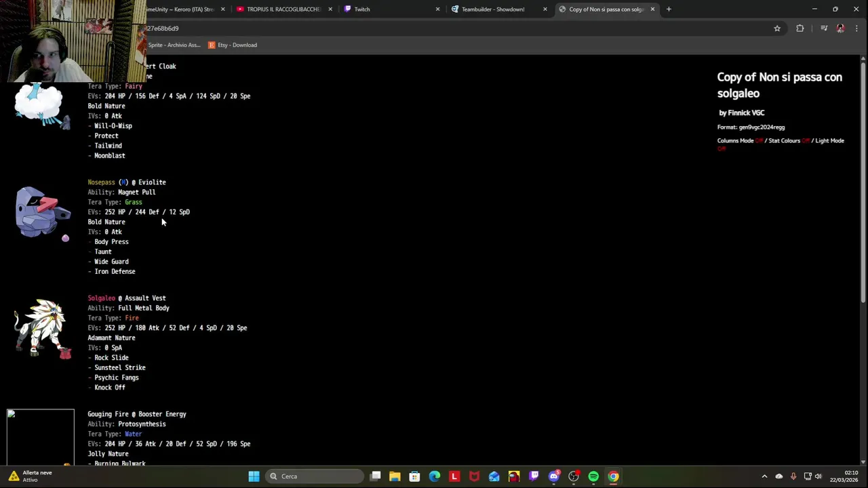Open Microsoft Store from taskbar
This screenshot has height=488, width=868.
(414, 476)
